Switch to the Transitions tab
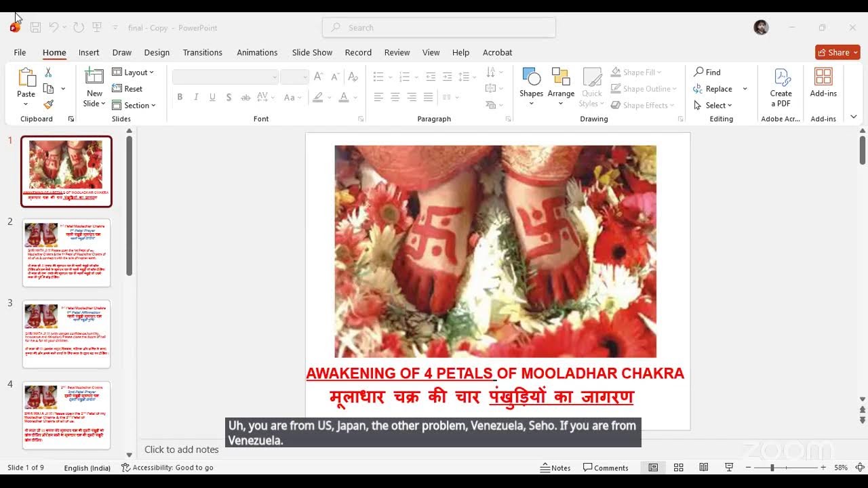This screenshot has height=488, width=868. click(202, 52)
